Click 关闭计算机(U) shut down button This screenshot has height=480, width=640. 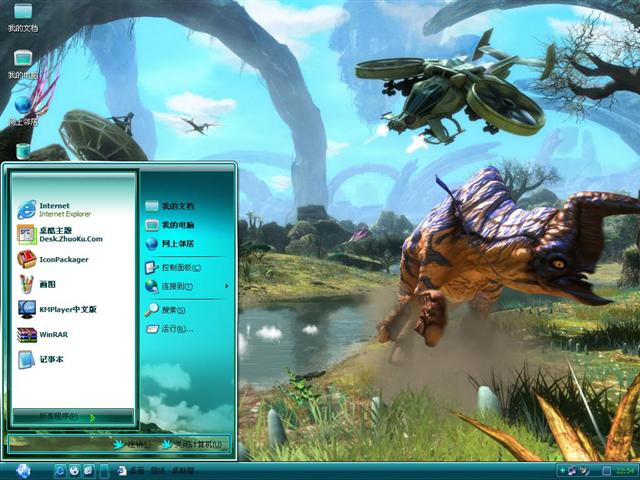[192, 444]
